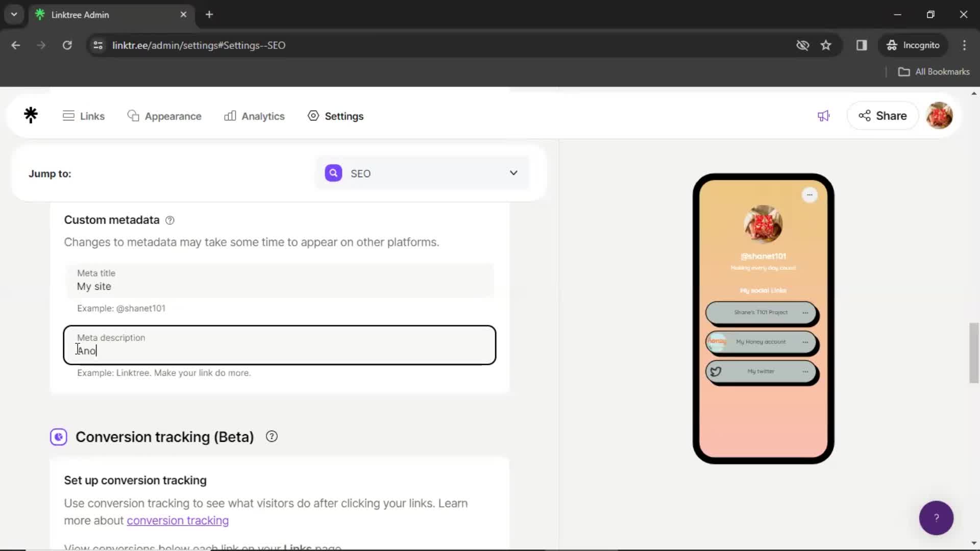Screen dimensions: 980x551
Task: Open the Analytics tab
Action: [254, 116]
